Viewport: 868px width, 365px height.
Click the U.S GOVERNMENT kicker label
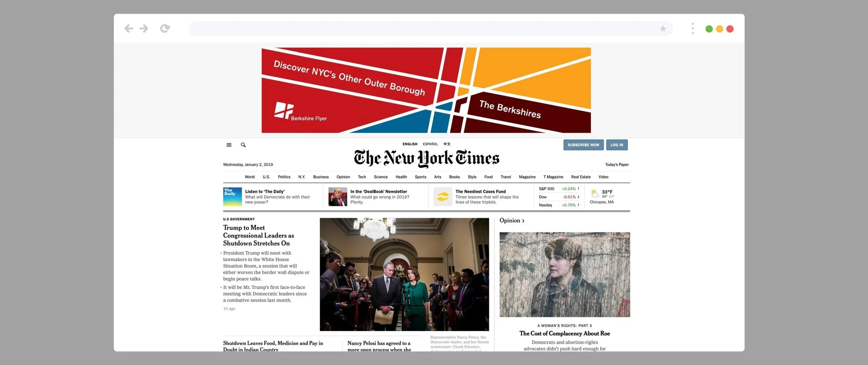coord(239,219)
